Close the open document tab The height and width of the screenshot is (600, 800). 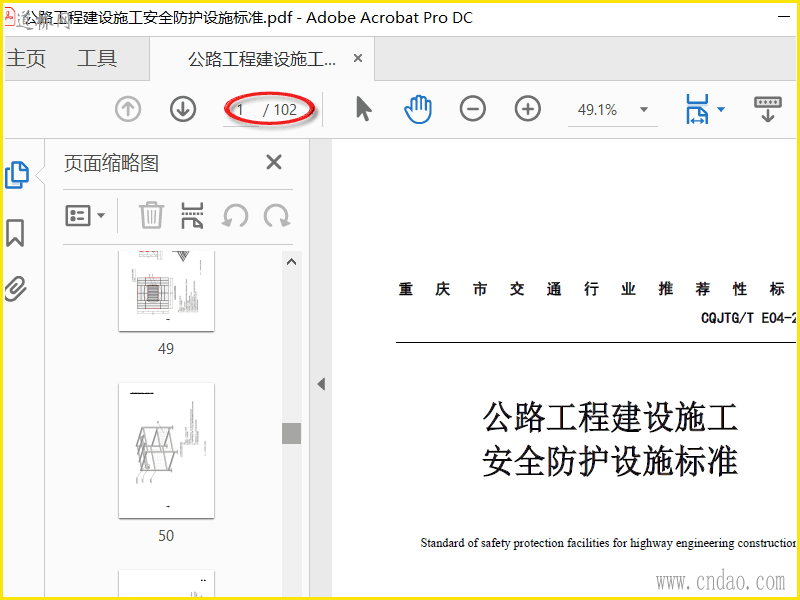click(x=358, y=59)
